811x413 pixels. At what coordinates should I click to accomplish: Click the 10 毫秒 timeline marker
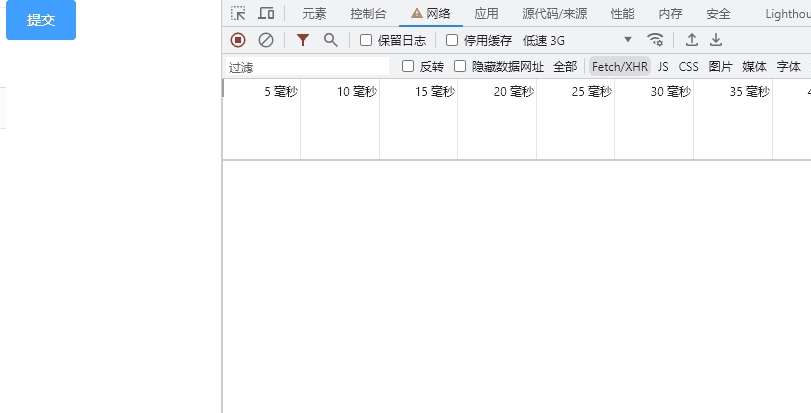coord(357,92)
